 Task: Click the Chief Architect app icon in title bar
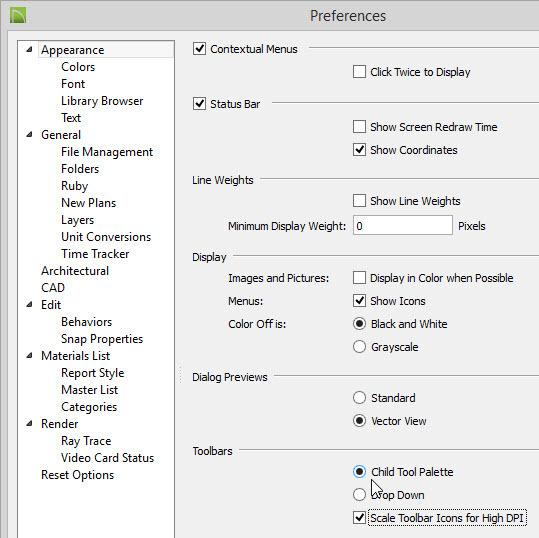tap(18, 15)
